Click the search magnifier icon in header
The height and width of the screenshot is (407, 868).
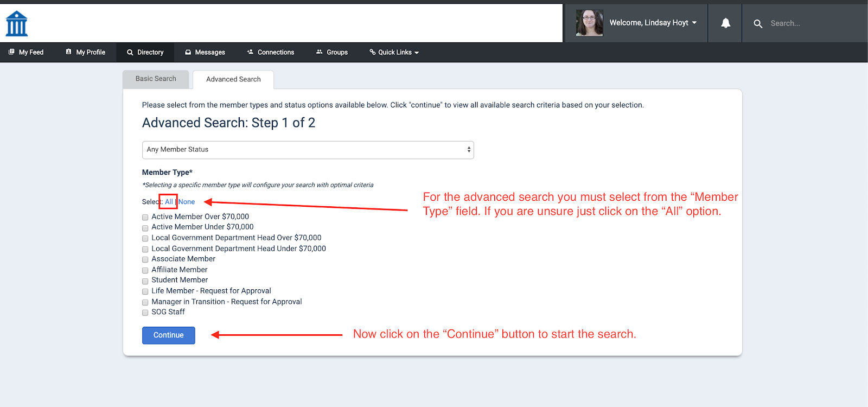pyautogui.click(x=758, y=23)
